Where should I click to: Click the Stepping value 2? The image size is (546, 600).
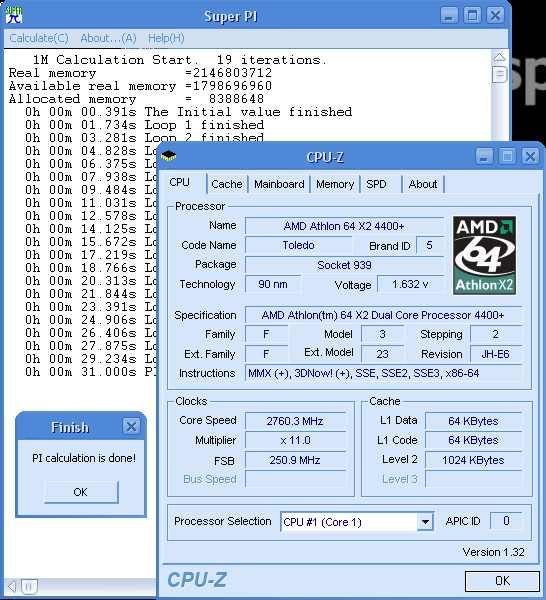[495, 334]
